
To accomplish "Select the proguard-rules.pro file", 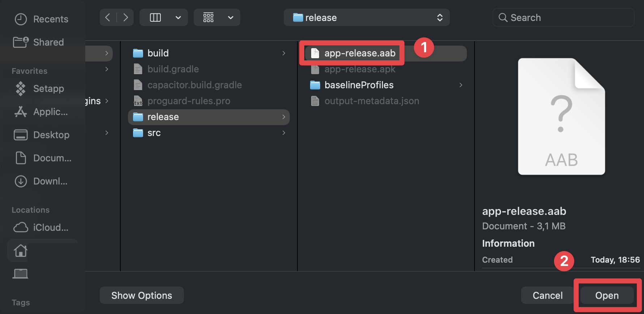I will pyautogui.click(x=209, y=101).
